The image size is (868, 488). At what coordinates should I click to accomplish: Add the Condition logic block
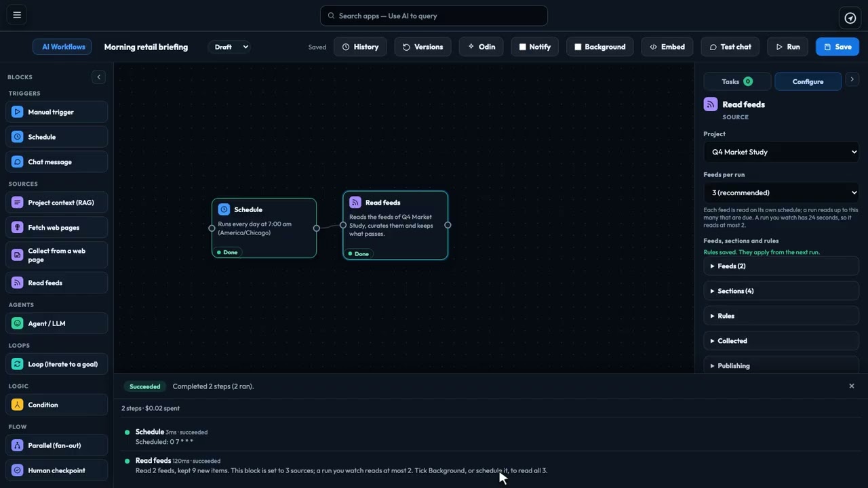point(57,405)
